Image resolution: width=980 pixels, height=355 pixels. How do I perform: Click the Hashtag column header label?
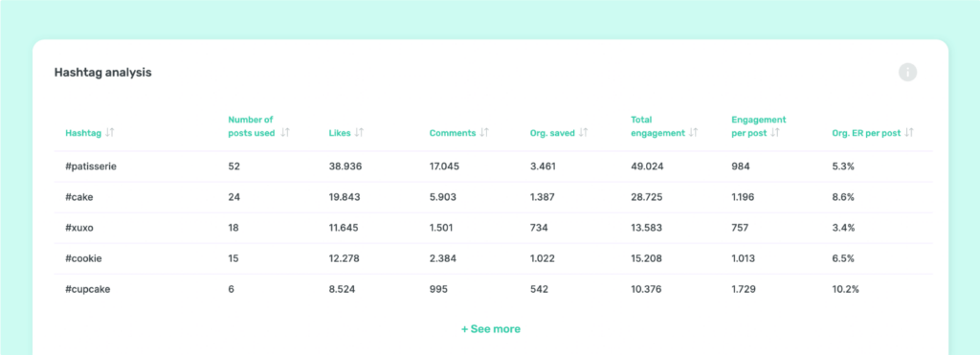pos(83,133)
